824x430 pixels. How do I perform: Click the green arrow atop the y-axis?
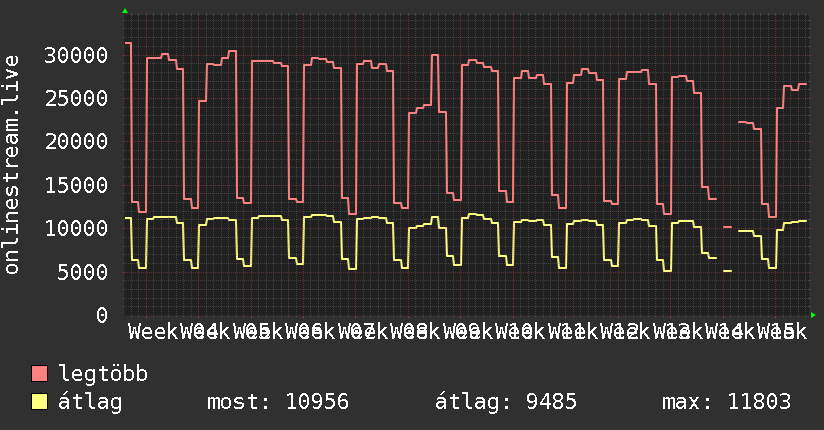[x=125, y=11]
